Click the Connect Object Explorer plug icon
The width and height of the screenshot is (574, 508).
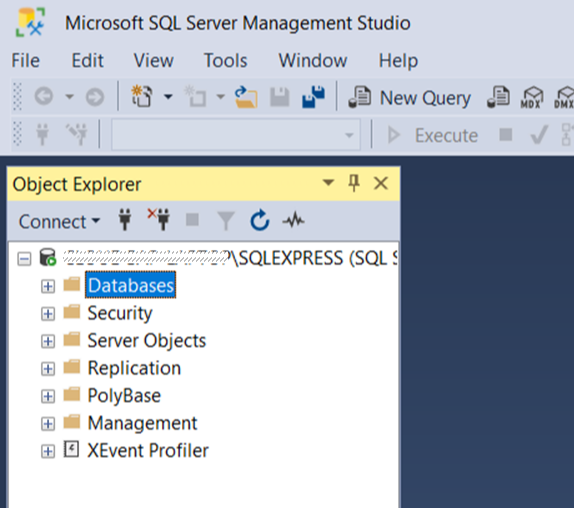pyautogui.click(x=125, y=220)
